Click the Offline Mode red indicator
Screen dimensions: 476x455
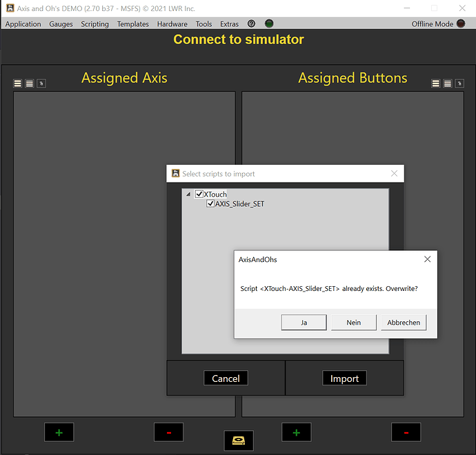[x=461, y=23]
